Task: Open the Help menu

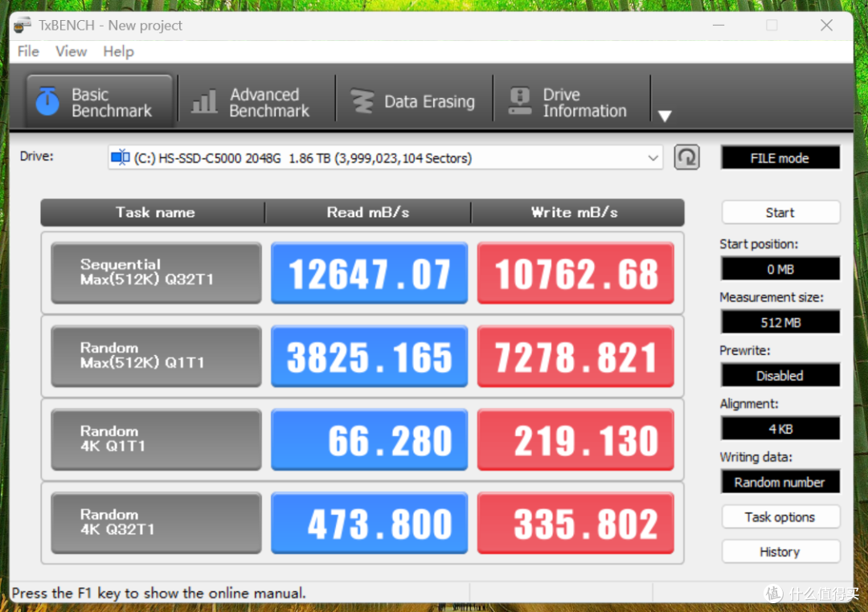Action: [118, 51]
